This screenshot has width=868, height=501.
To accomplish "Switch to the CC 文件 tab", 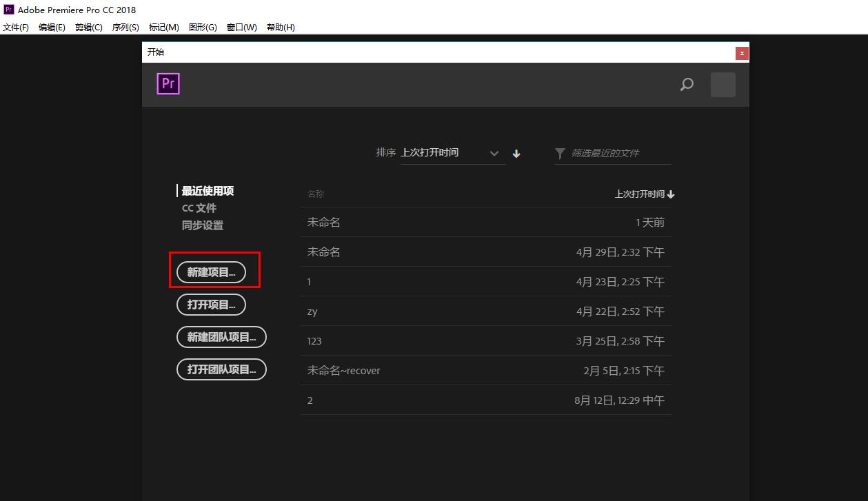I will click(x=199, y=208).
